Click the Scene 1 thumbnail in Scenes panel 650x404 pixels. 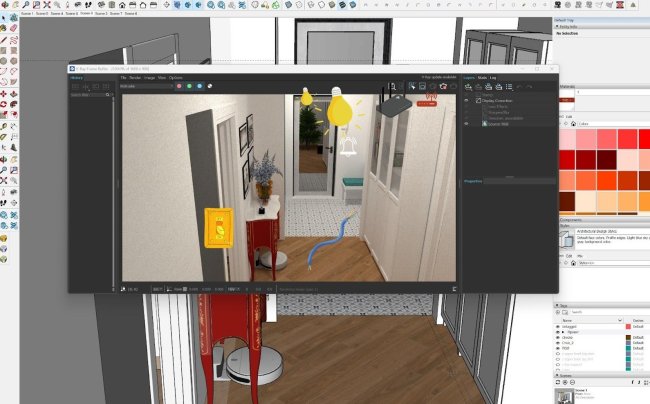click(562, 395)
